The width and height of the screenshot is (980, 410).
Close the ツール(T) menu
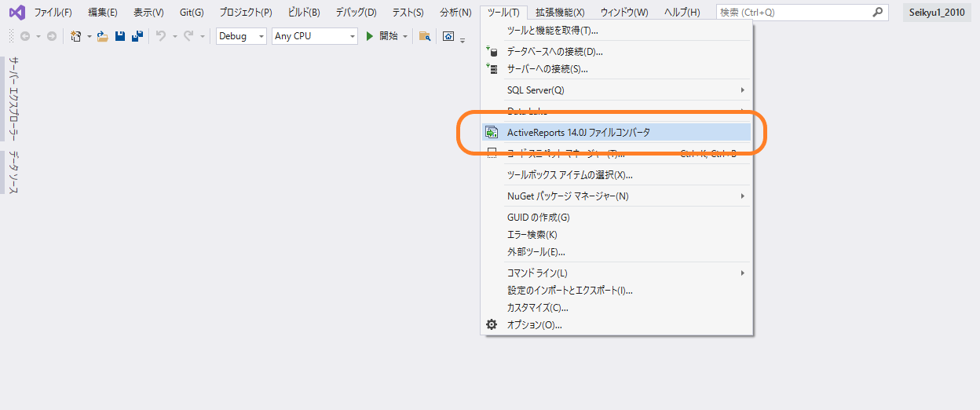tap(503, 13)
